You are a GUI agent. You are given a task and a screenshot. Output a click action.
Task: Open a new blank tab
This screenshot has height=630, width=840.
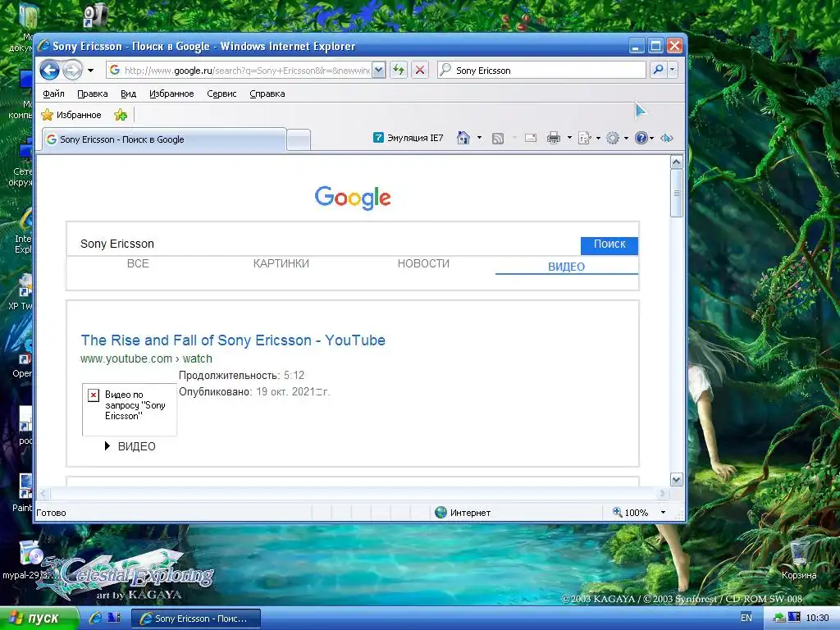(x=299, y=139)
